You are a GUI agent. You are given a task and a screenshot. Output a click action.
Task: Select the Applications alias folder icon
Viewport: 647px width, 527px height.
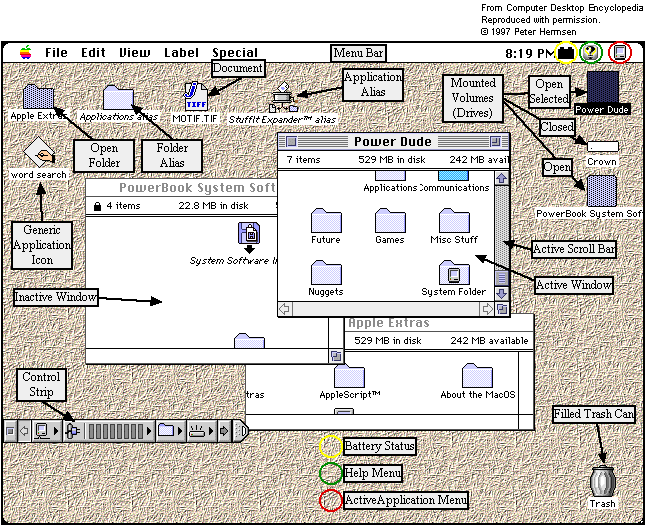coord(118,97)
